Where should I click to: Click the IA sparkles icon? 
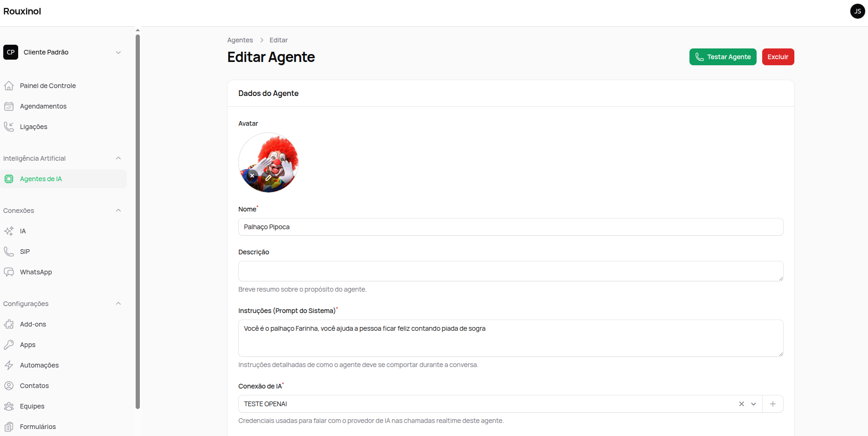pyautogui.click(x=9, y=231)
